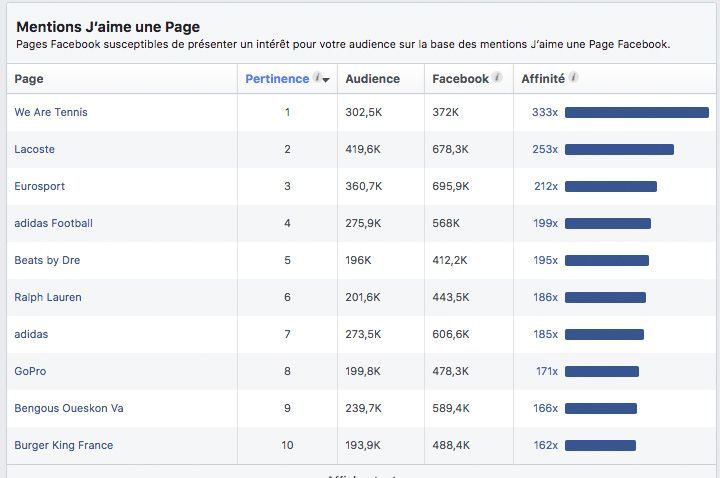720x478 pixels.
Task: Open the adidas Football page link
Action: (54, 223)
